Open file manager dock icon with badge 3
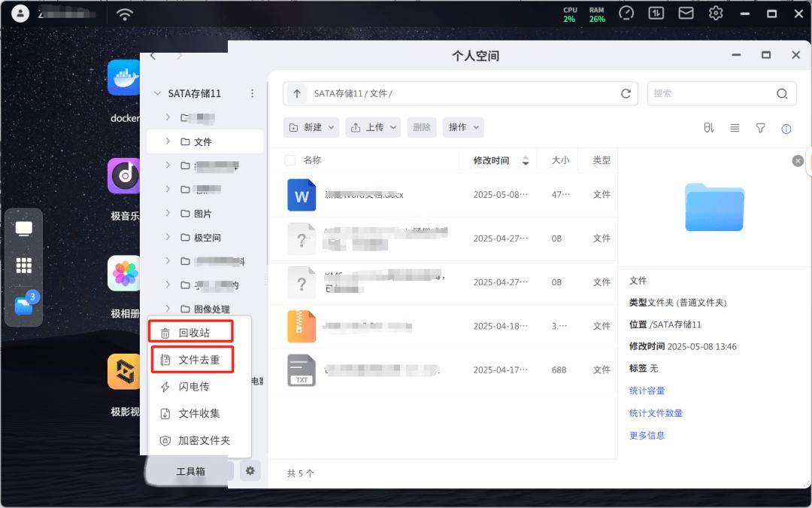Viewport: 812px width, 508px height. coord(25,304)
